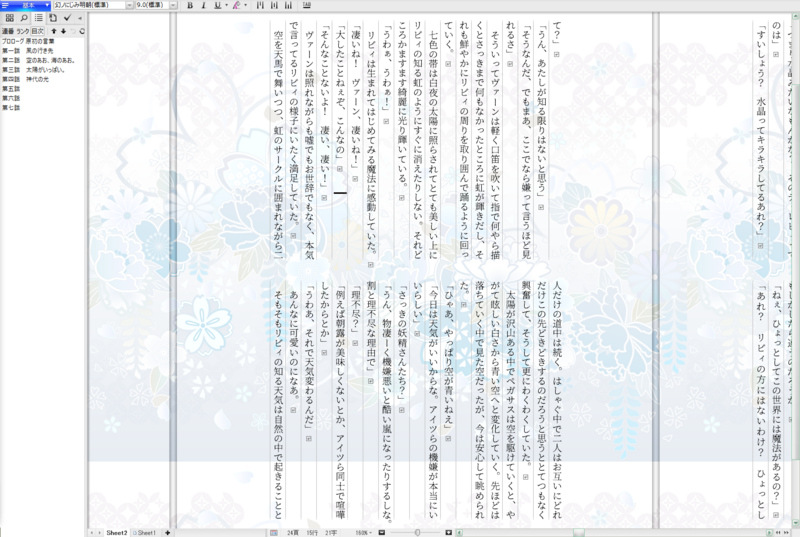Refresh the outline list

click(x=82, y=31)
